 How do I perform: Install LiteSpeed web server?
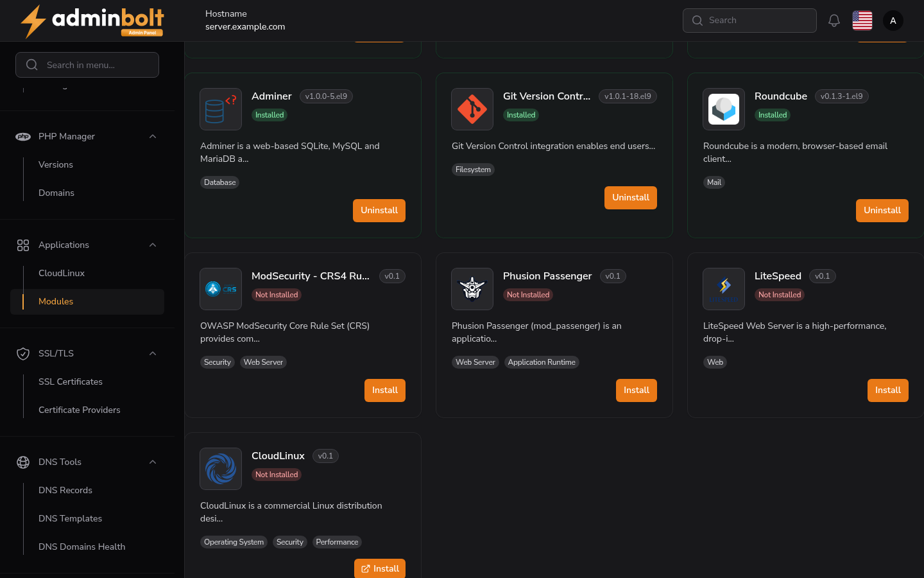click(888, 390)
